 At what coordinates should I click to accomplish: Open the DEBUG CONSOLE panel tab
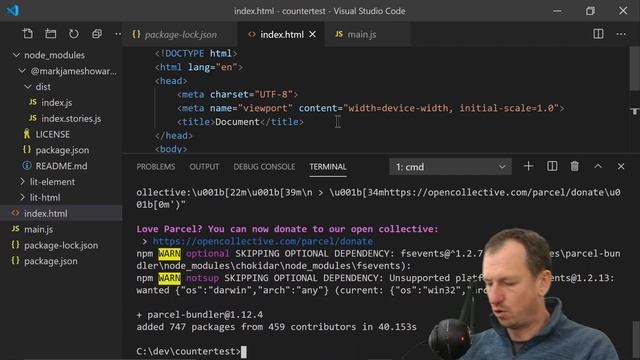264,167
